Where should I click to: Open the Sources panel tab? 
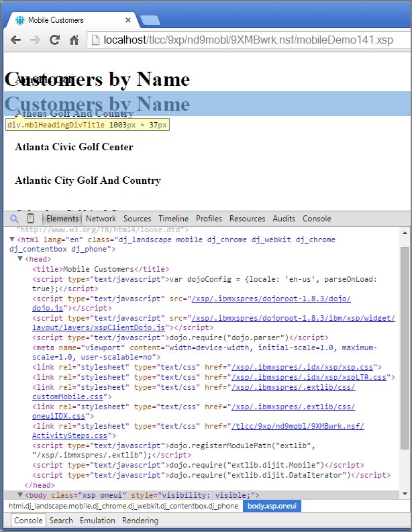pyautogui.click(x=137, y=219)
